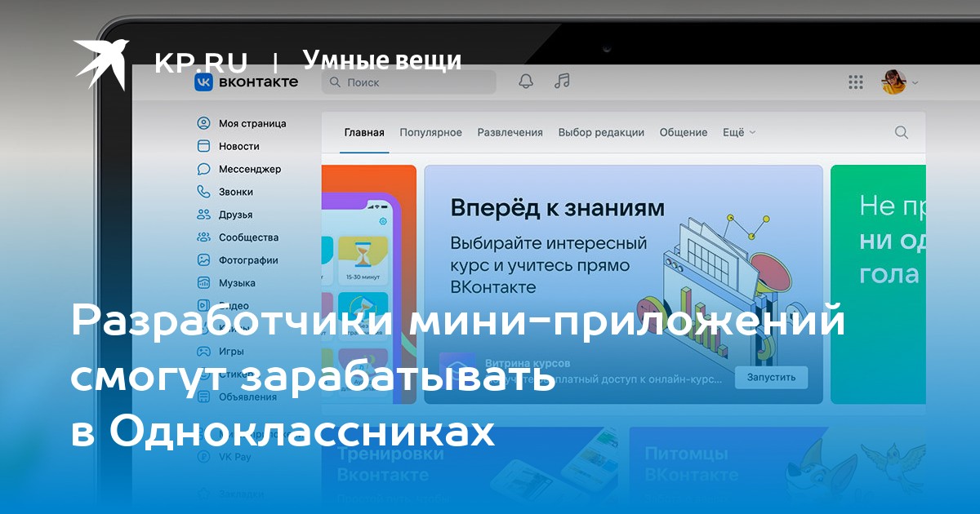Image resolution: width=980 pixels, height=514 pixels.
Task: Switch to the Популярное tab
Action: point(430,132)
